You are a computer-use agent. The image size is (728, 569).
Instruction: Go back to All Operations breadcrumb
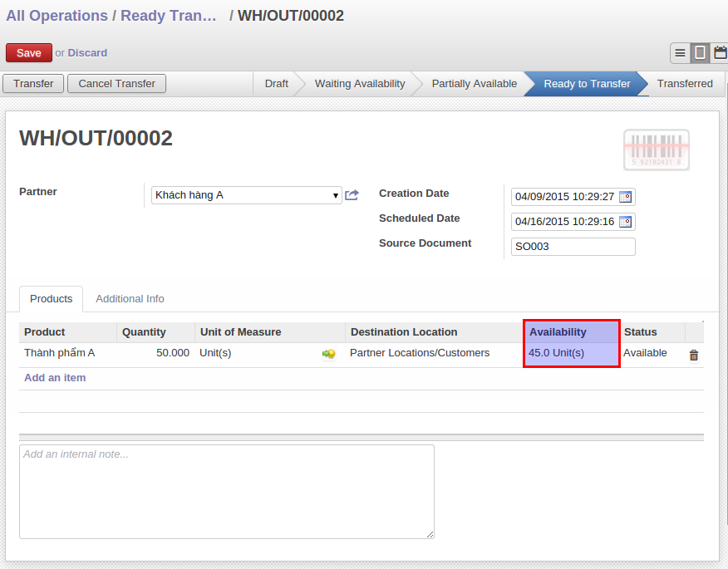pos(57,16)
